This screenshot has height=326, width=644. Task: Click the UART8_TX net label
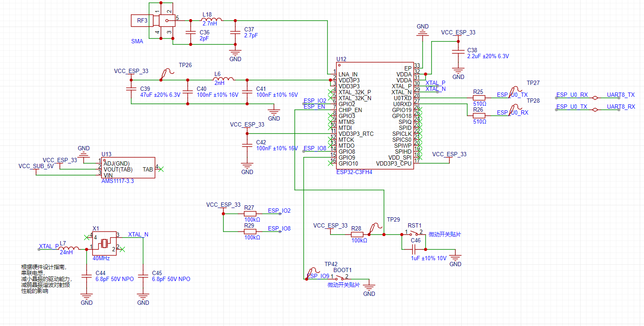[621, 95]
